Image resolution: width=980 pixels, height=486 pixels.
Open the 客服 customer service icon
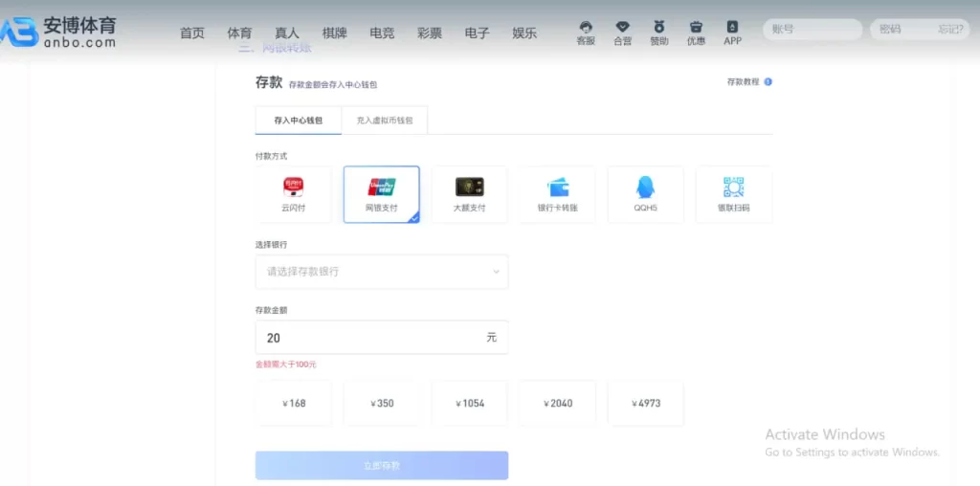tap(586, 32)
